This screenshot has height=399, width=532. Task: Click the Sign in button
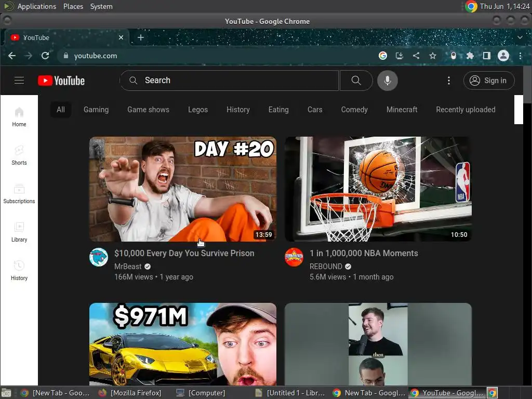[489, 81]
